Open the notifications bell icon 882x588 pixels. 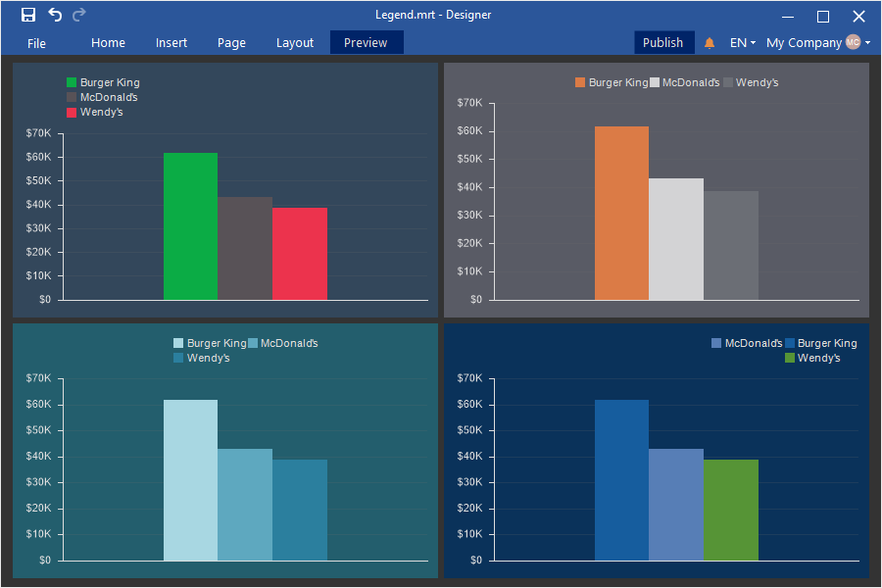tap(710, 43)
